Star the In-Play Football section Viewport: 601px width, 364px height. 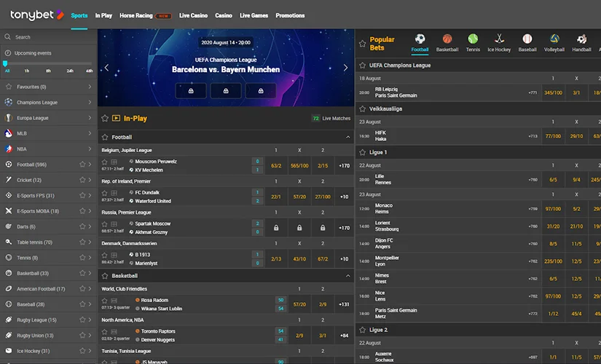pyautogui.click(x=105, y=137)
